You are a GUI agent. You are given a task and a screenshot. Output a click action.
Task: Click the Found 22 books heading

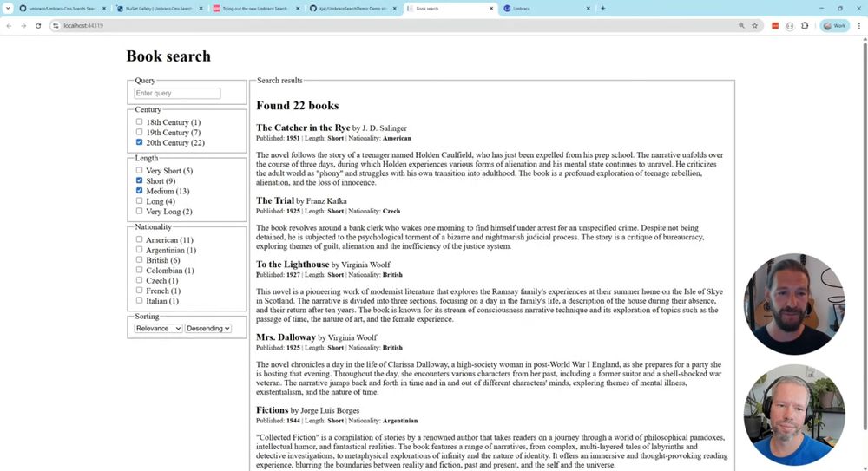pyautogui.click(x=297, y=106)
